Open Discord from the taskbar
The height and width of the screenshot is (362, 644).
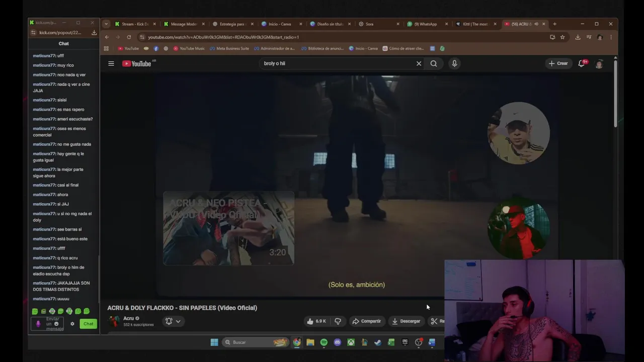click(x=338, y=342)
